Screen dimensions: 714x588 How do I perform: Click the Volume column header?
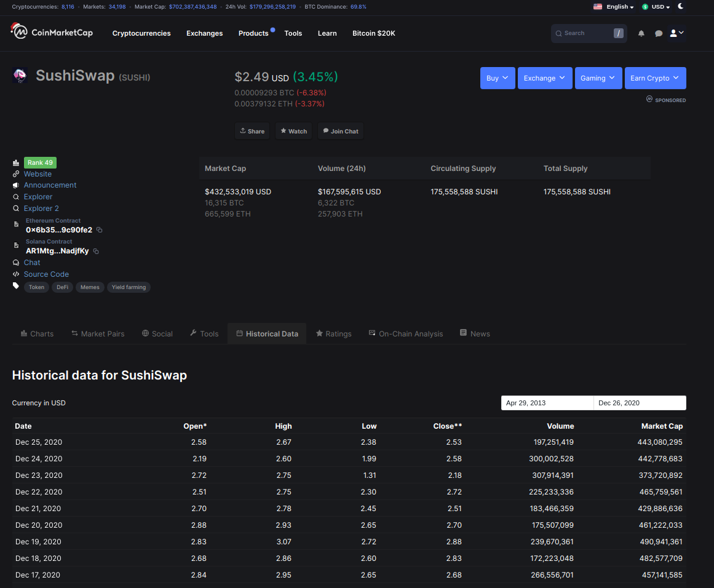click(560, 426)
